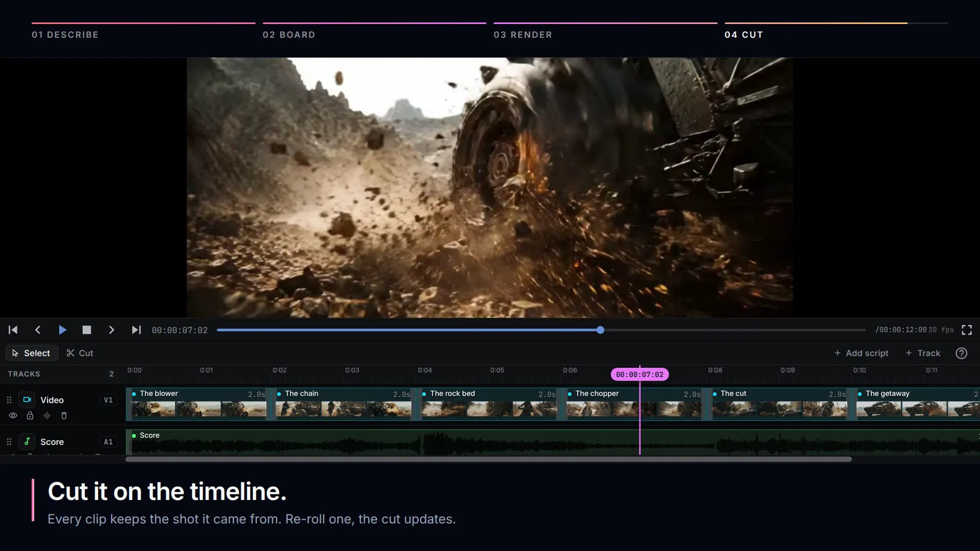Screen dimensions: 980x551
Task: Go to 02 Board step
Action: pyautogui.click(x=374, y=31)
